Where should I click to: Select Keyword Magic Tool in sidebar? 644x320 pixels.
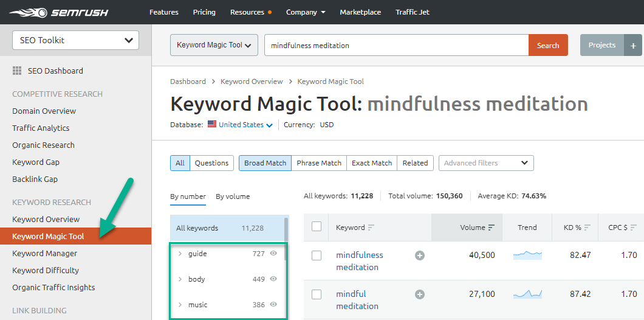tap(75, 236)
